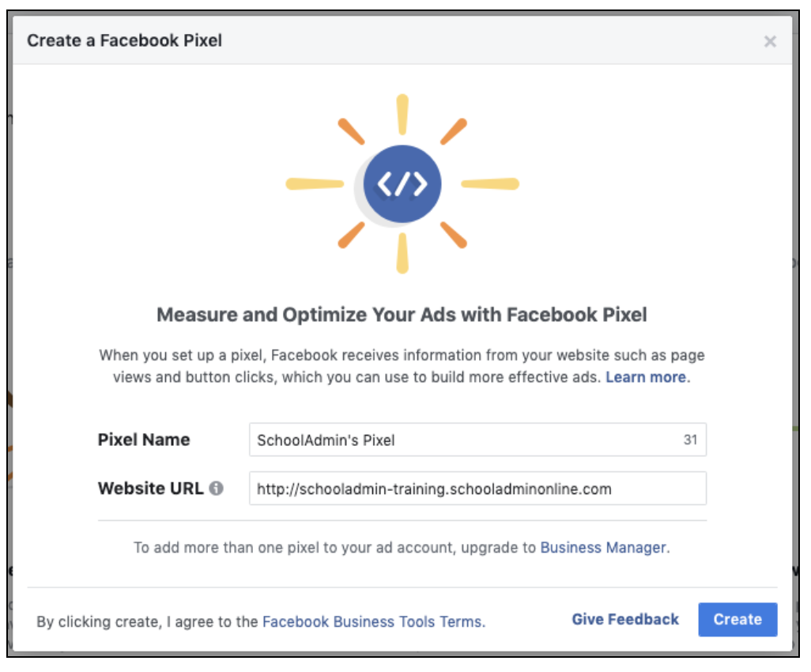Image resolution: width=811 pixels, height=672 pixels.
Task: Focus the Website URL text field
Action: point(477,489)
